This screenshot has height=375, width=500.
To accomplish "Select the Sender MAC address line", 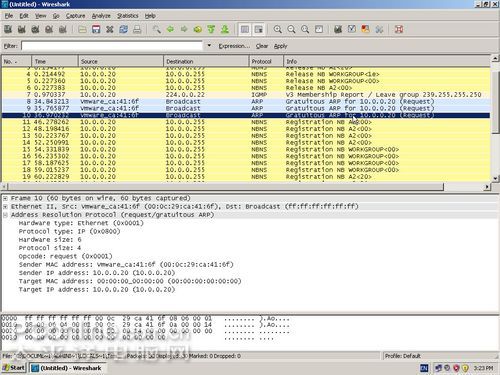I will 126,265.
